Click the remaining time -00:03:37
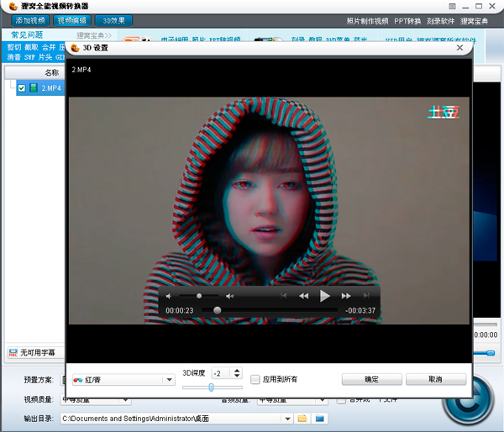 click(360, 311)
